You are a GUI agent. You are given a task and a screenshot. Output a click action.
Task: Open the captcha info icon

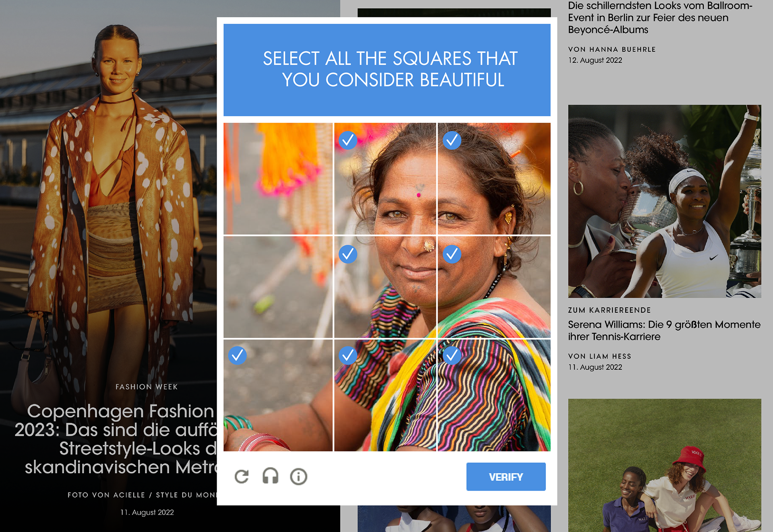pos(298,476)
